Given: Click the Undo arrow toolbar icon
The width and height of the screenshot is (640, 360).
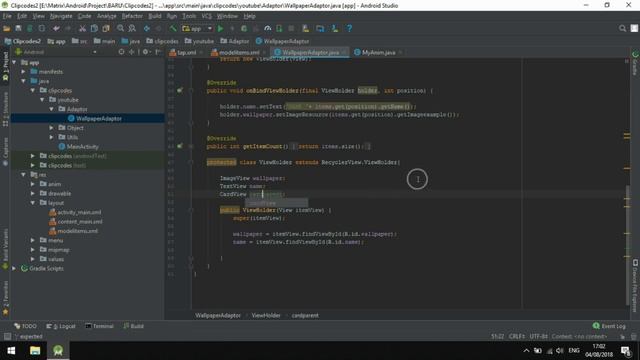Looking at the screenshot, I should (56, 29).
